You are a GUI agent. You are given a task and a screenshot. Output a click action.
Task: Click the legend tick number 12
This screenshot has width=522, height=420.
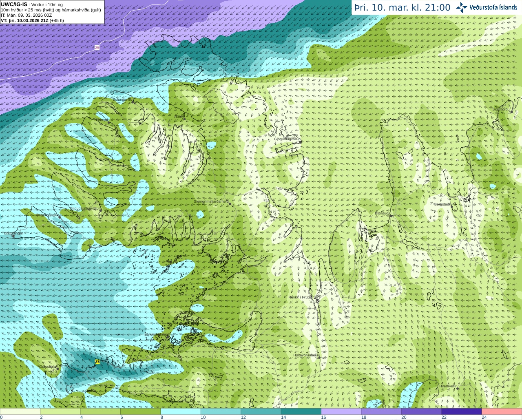[243, 417]
